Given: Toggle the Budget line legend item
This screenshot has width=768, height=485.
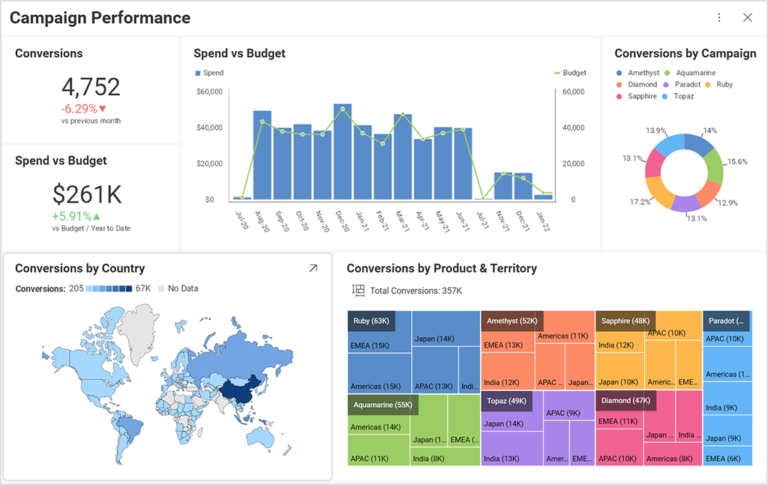Looking at the screenshot, I should [x=570, y=73].
